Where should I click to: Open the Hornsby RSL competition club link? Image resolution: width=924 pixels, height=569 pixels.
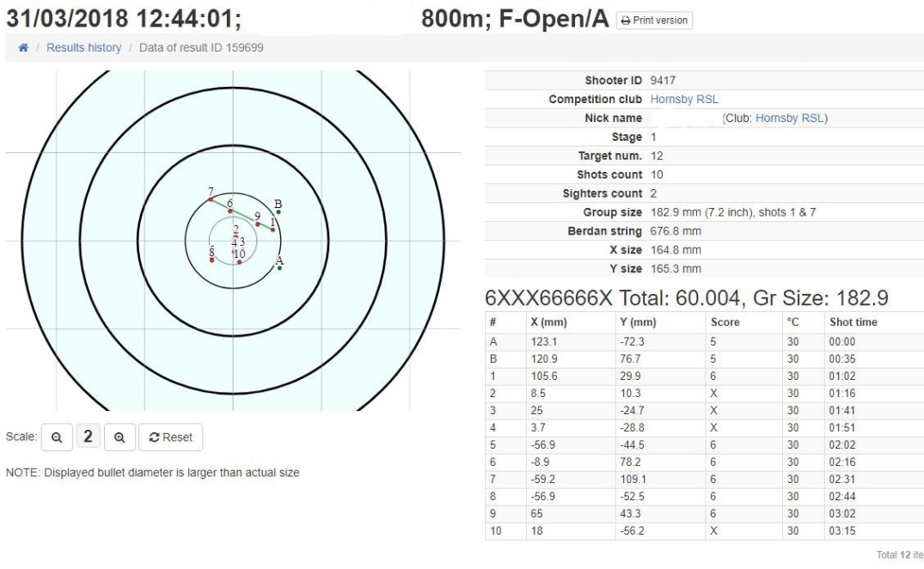click(683, 99)
